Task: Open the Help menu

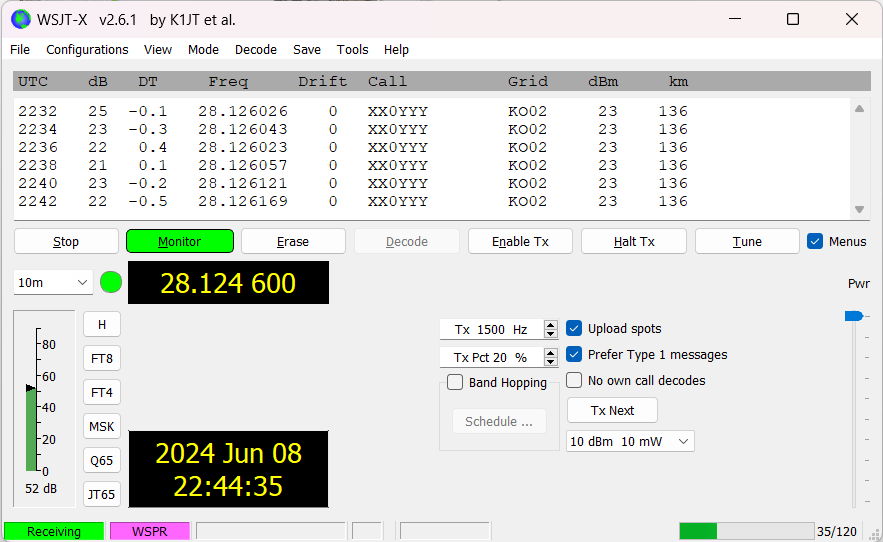Action: click(396, 50)
